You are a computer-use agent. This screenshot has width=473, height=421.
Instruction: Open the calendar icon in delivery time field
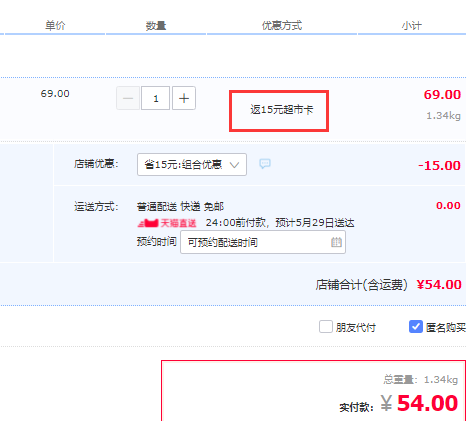336,242
